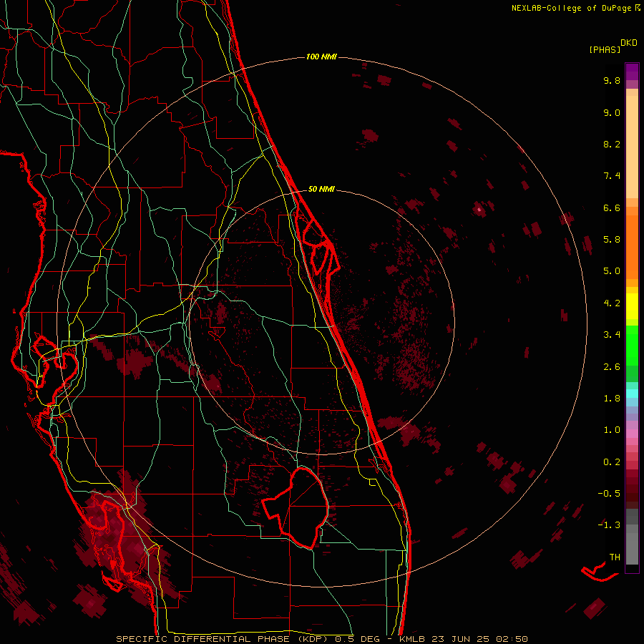Select the 1.0 legend value
644x644 pixels.
pos(612,430)
